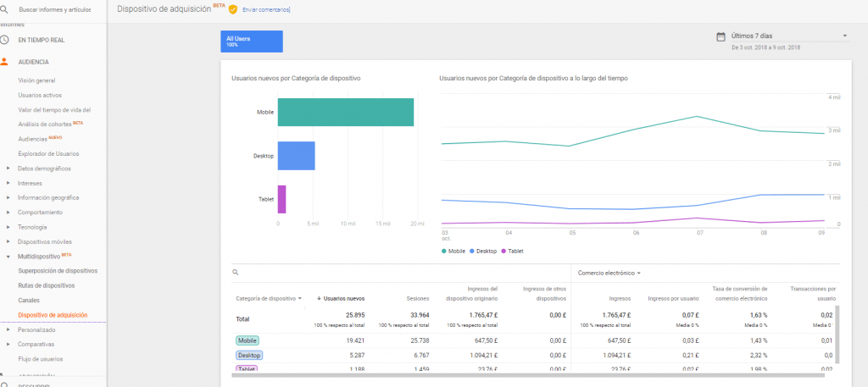868x387 pixels.
Task: Expand Información geográfica section
Action: [x=8, y=197]
